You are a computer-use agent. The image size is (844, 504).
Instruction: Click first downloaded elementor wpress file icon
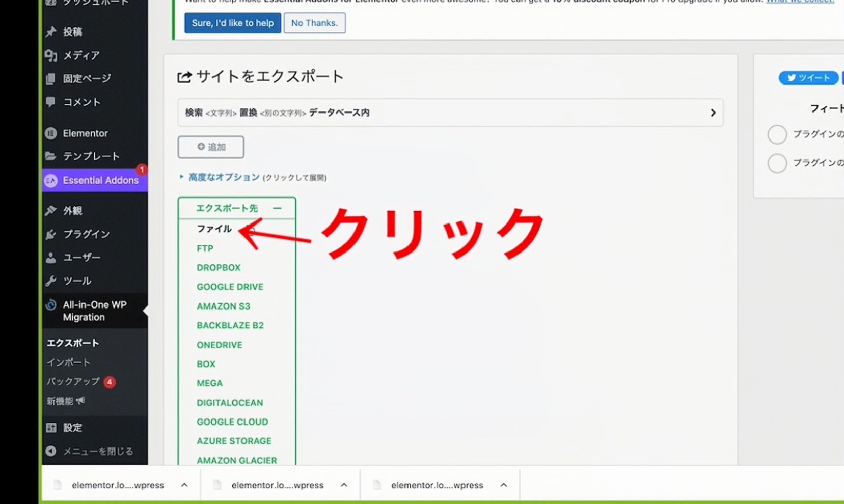[x=58, y=485]
